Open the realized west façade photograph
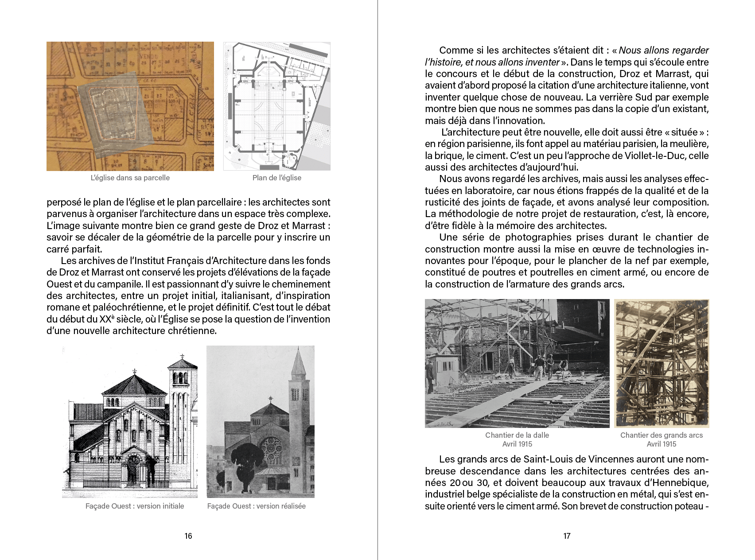 (261, 422)
